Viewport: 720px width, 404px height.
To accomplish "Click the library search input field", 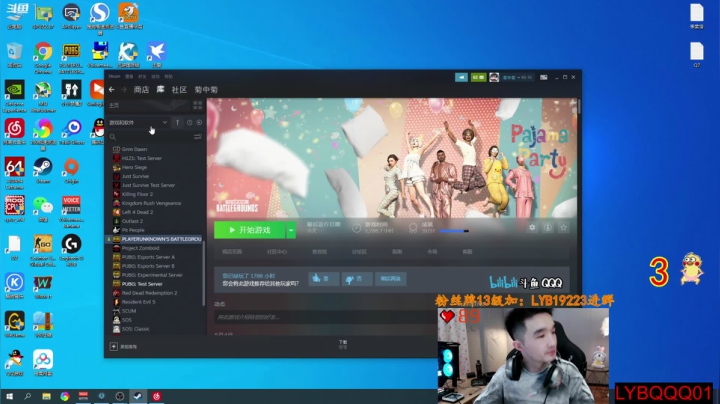I will point(154,137).
